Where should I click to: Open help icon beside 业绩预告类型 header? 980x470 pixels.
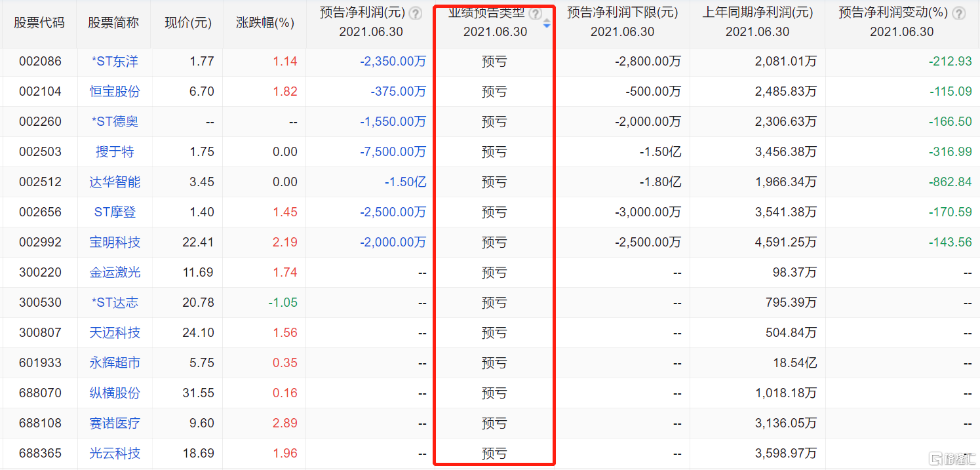(536, 13)
